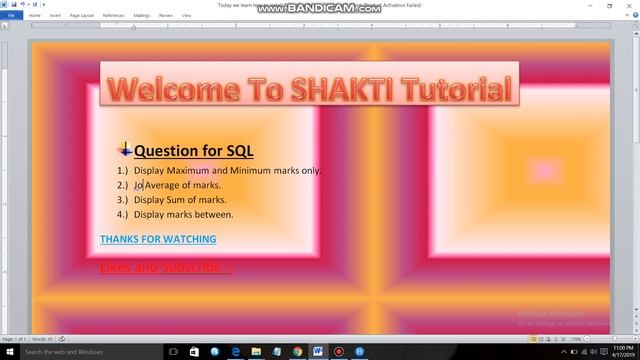Click the Previous Page double-arrow button

636,317
